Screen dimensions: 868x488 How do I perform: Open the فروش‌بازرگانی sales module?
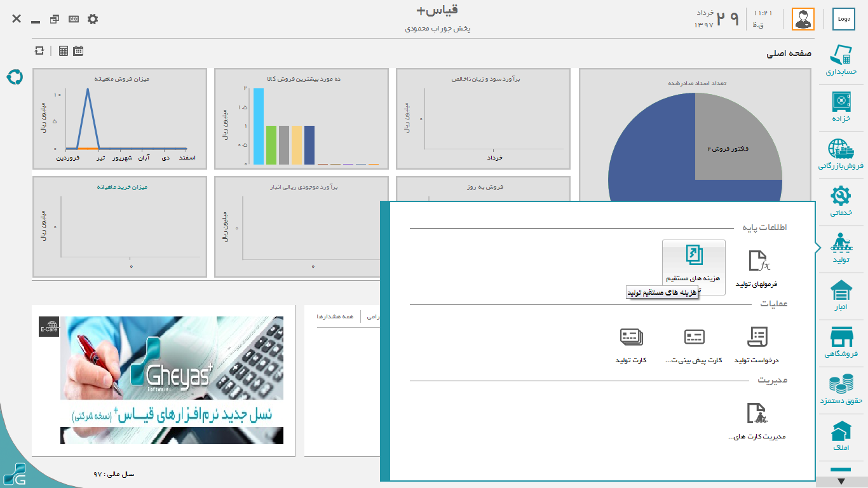coord(842,154)
